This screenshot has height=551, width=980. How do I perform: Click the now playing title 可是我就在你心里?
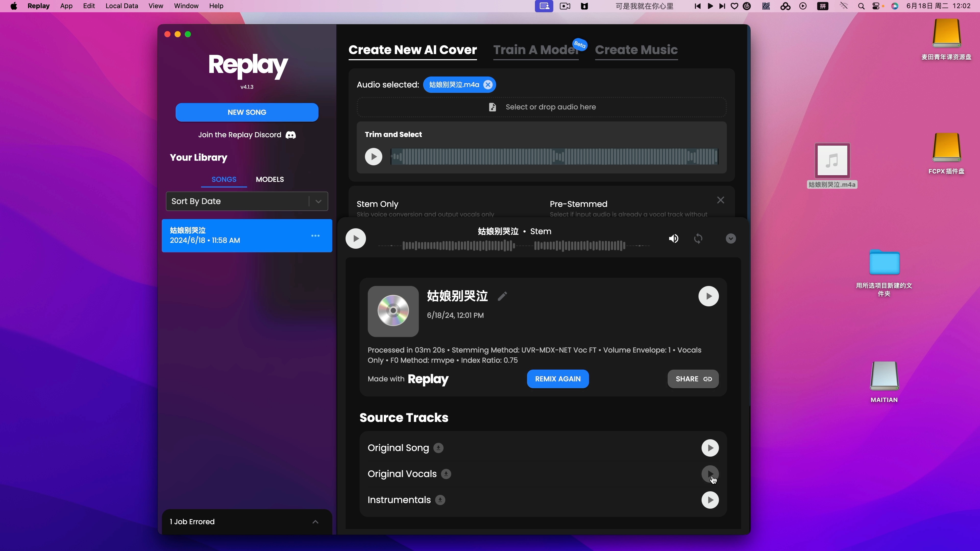coord(644,6)
